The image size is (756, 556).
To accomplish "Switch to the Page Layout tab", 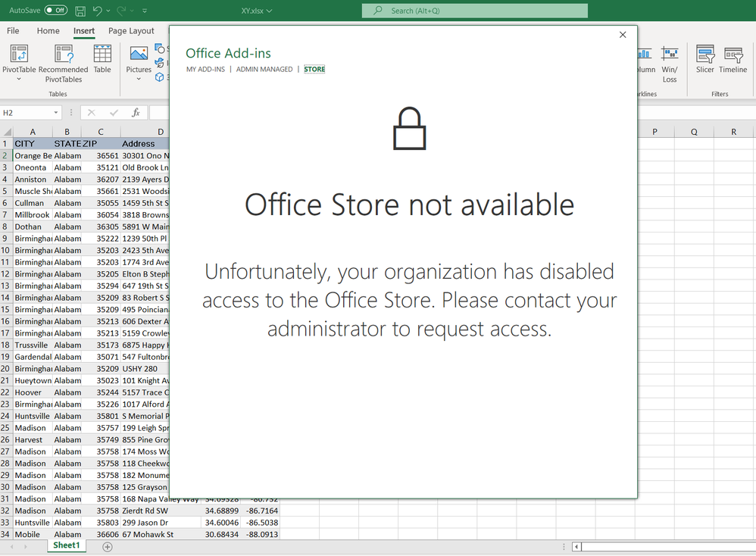I will pos(131,31).
